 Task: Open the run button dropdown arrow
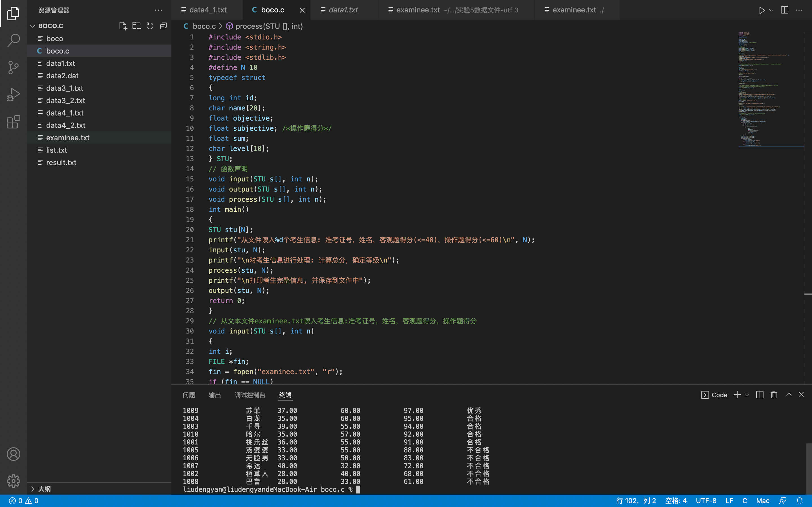pos(771,10)
